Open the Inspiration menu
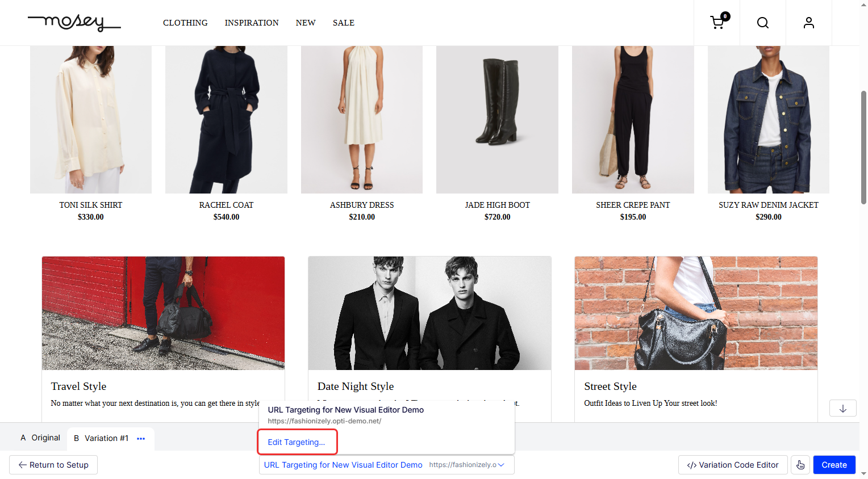Viewport: 868px width, 479px height. click(x=252, y=23)
